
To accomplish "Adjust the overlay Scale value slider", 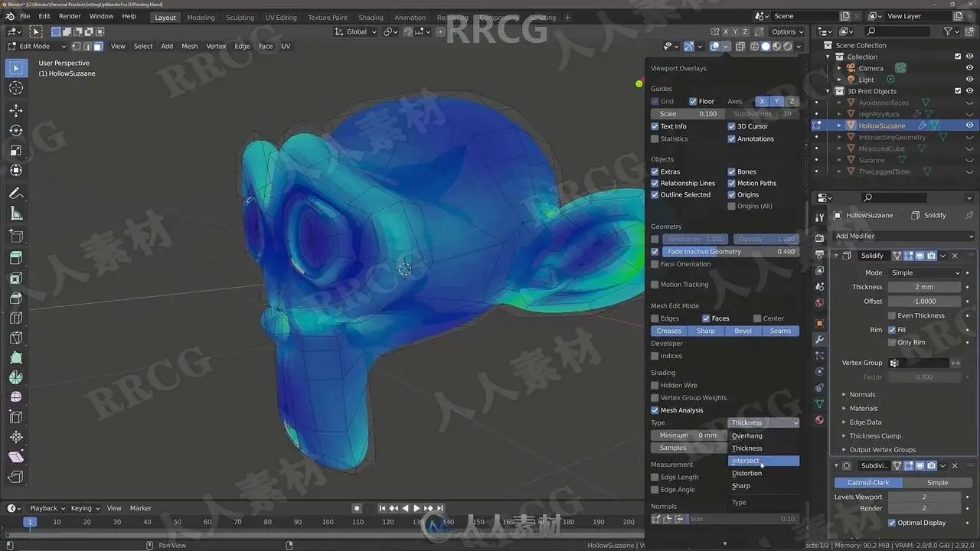I will coord(688,114).
